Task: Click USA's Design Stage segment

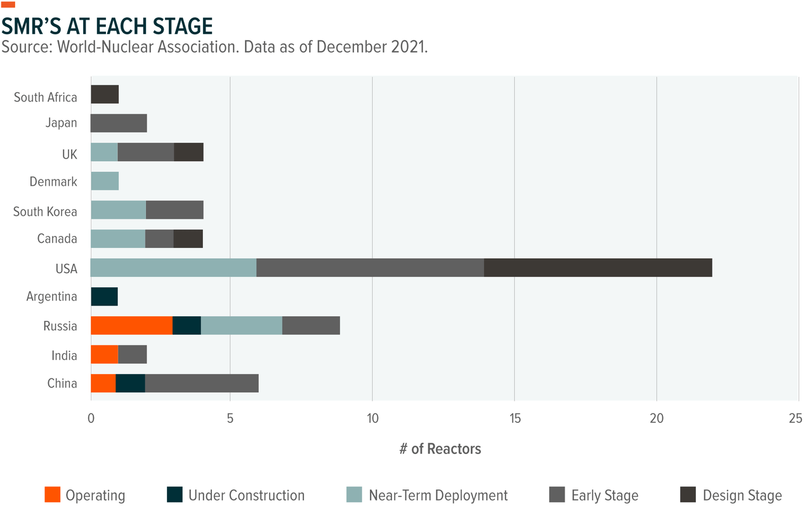Action: pos(598,268)
